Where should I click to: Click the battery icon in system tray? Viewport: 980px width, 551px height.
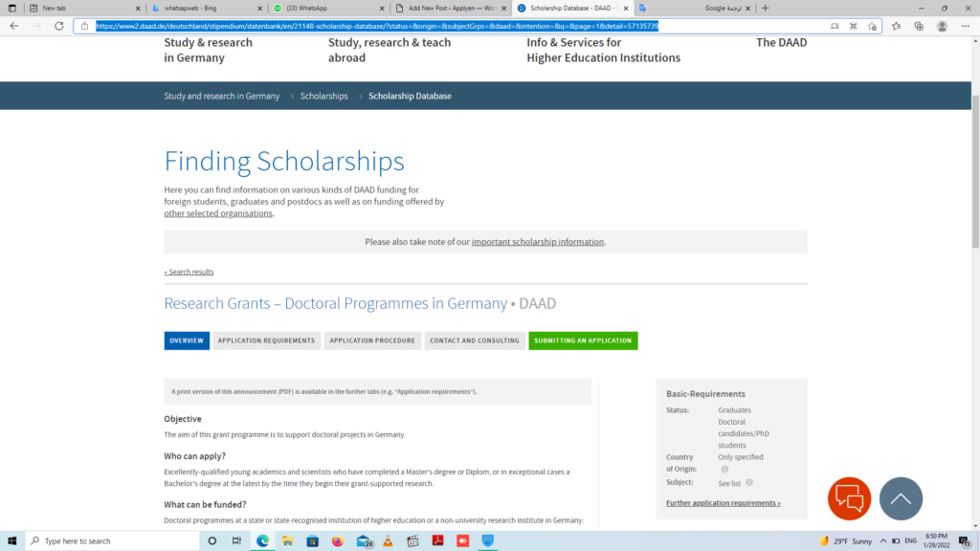(x=896, y=541)
